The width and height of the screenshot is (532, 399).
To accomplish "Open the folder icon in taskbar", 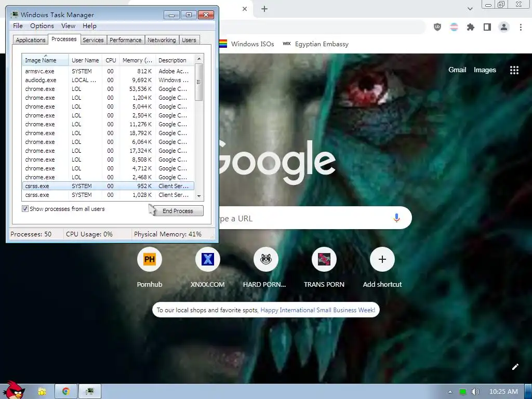I will [x=42, y=392].
